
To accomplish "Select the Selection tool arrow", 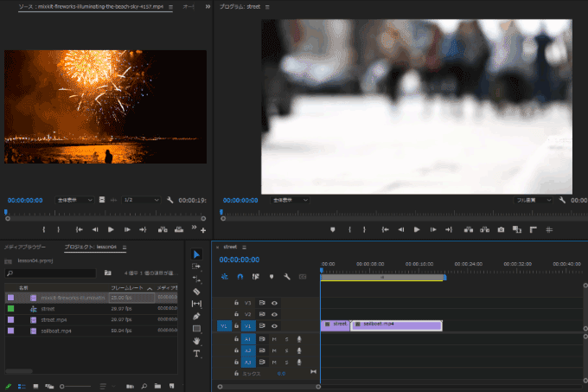I will [196, 254].
